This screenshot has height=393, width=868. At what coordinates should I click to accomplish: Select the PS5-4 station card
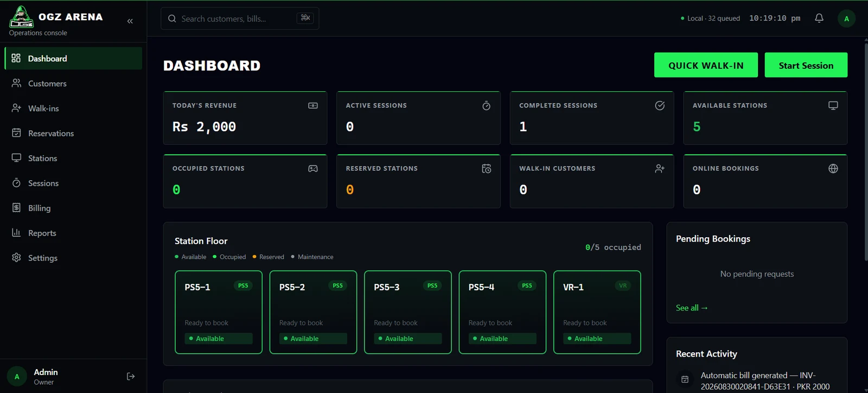pyautogui.click(x=502, y=312)
